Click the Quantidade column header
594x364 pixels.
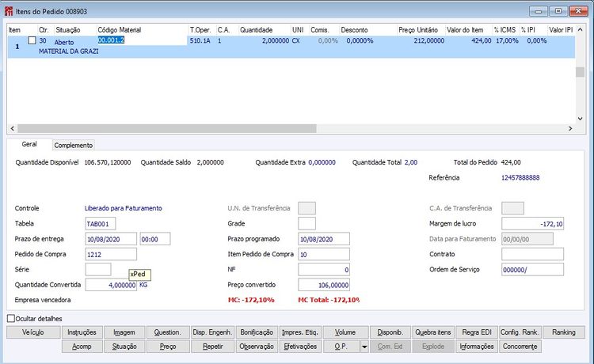pos(256,30)
